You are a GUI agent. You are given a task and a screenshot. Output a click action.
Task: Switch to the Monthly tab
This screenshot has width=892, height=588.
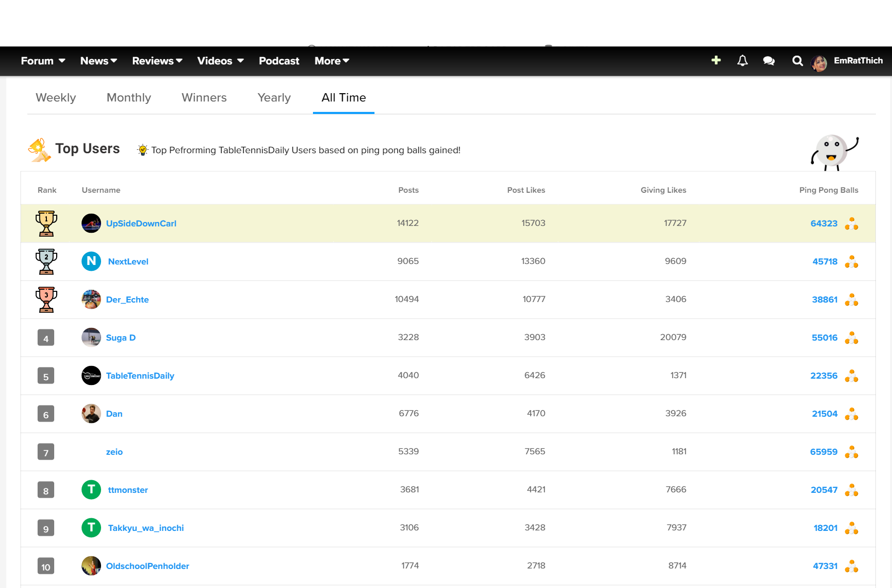pyautogui.click(x=129, y=98)
